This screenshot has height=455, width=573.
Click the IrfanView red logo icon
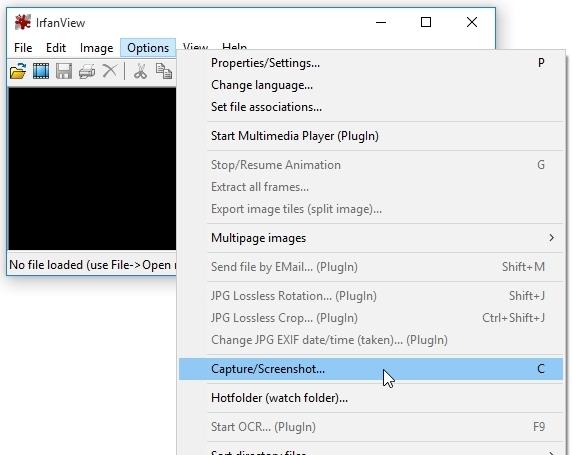[x=23, y=23]
